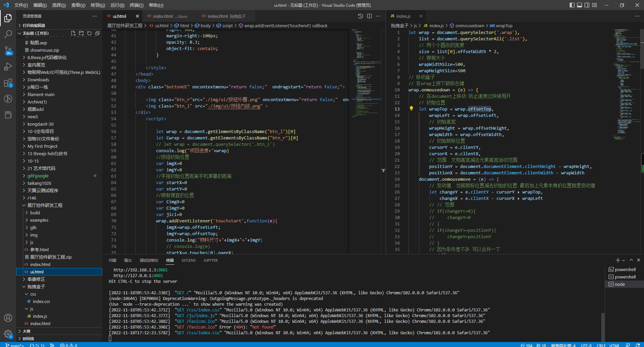
Task: Add a new terminal with plus icon
Action: pos(618,260)
